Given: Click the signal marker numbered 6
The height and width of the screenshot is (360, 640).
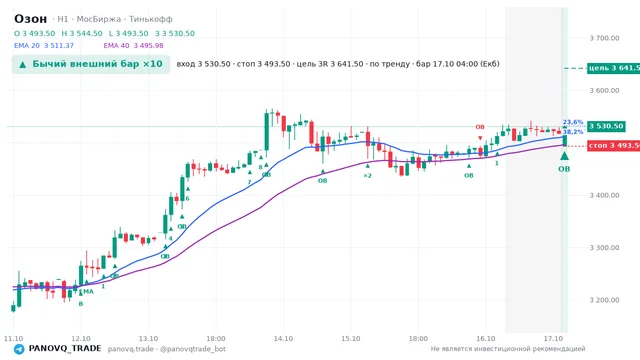Looking at the screenshot, I should [188, 199].
